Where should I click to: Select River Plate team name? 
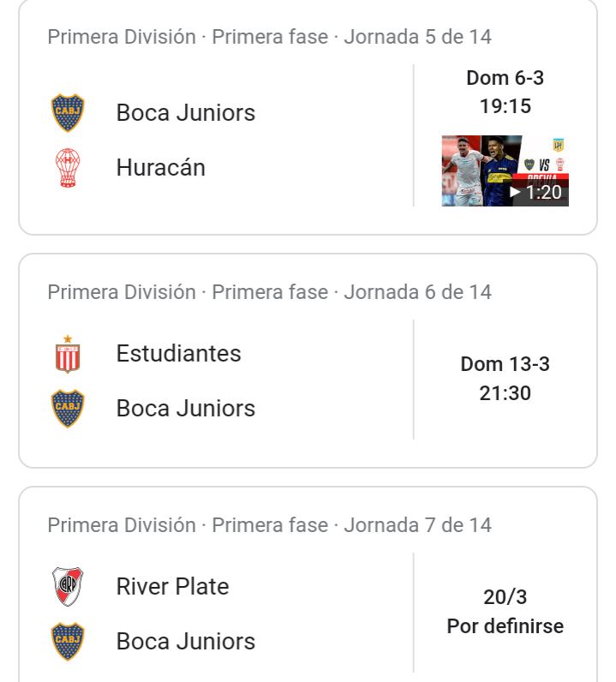(173, 586)
